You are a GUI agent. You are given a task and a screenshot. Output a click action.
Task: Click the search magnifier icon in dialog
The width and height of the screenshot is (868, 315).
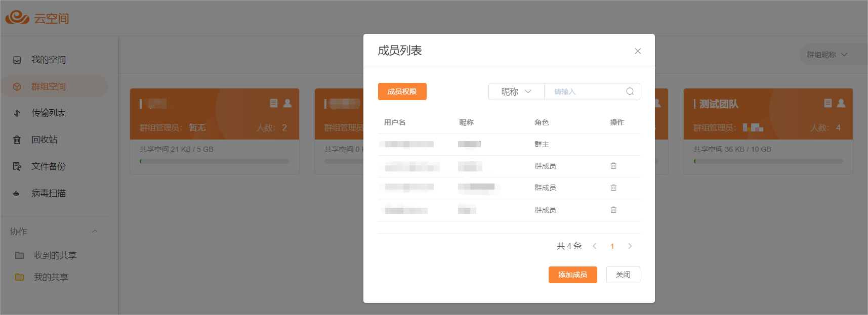pyautogui.click(x=630, y=92)
